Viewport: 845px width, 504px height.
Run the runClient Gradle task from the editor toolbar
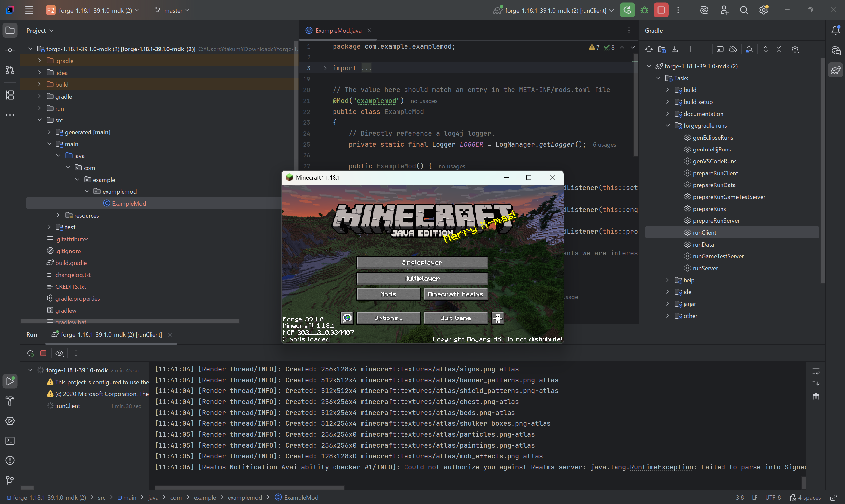627,10
